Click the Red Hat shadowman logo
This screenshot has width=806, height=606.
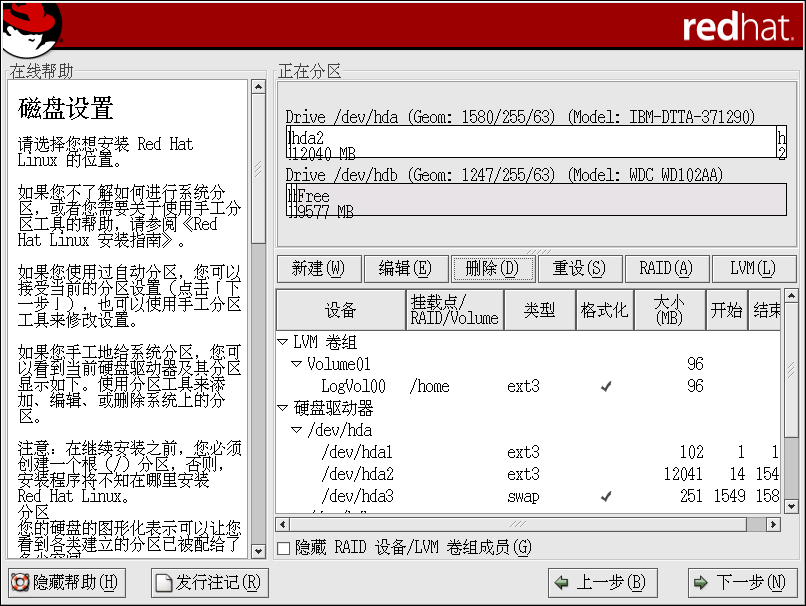(32, 28)
